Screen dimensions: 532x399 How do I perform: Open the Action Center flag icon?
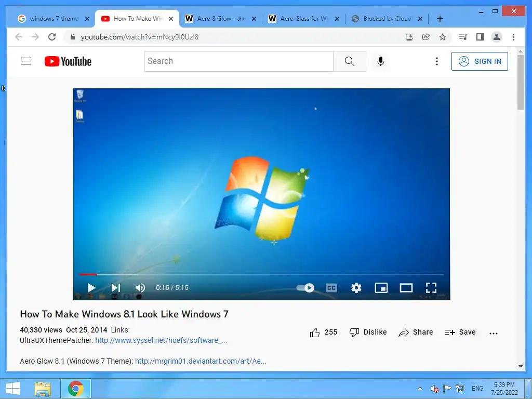tap(447, 389)
